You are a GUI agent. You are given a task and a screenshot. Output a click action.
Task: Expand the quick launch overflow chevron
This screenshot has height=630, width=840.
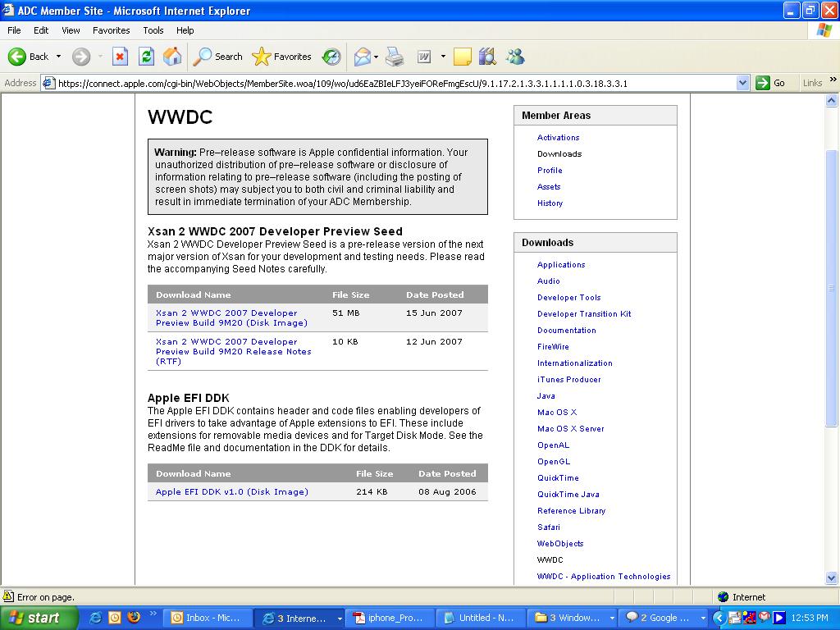(153, 614)
